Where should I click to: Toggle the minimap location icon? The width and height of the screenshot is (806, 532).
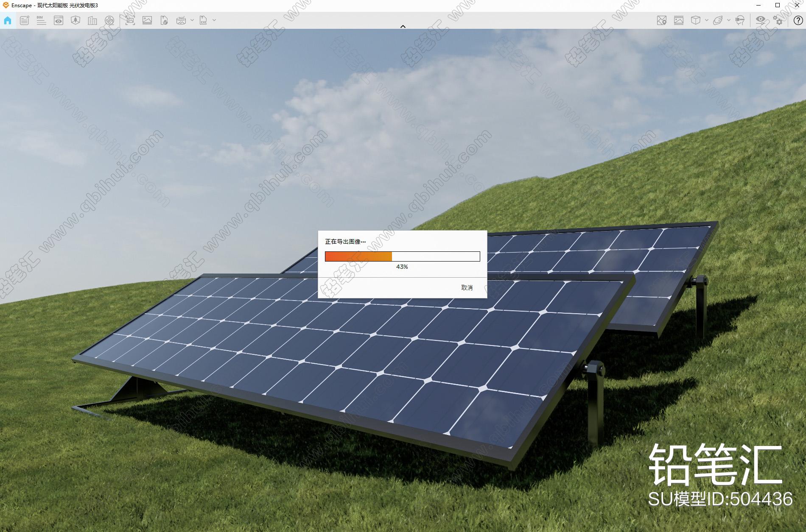[662, 20]
